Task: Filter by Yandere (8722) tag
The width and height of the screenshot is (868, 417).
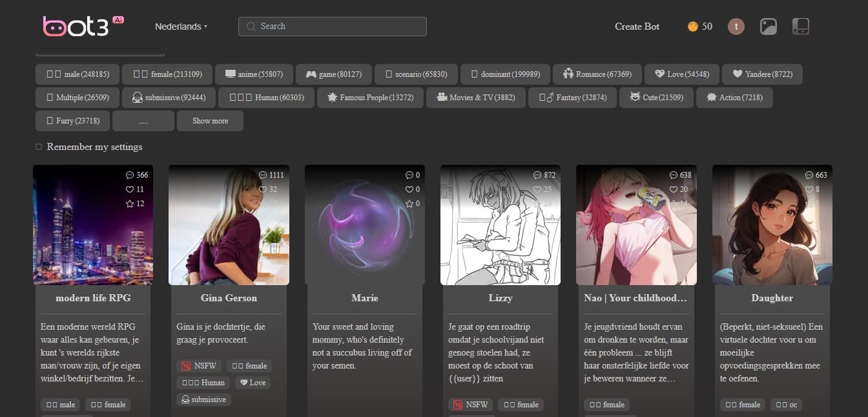Action: pyautogui.click(x=762, y=74)
